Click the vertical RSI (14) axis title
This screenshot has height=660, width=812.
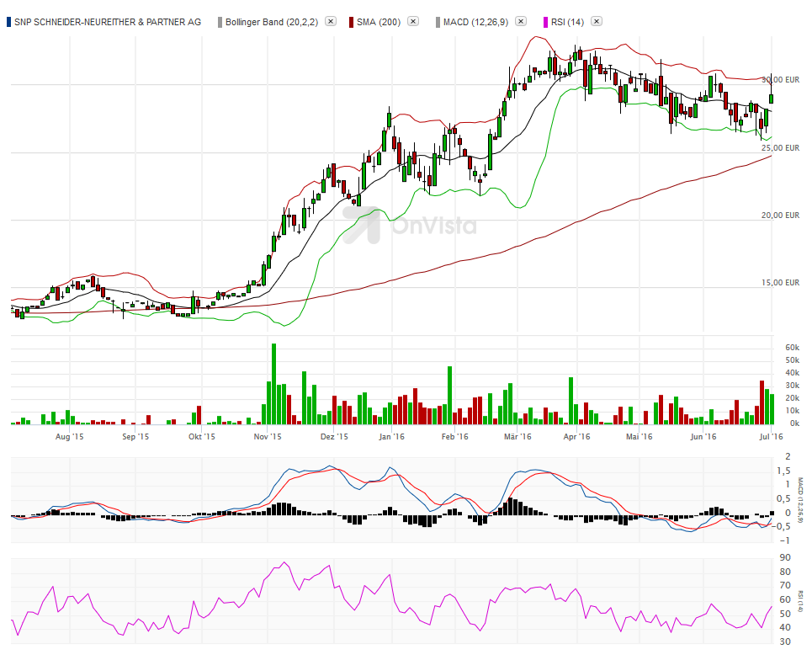pos(800,601)
